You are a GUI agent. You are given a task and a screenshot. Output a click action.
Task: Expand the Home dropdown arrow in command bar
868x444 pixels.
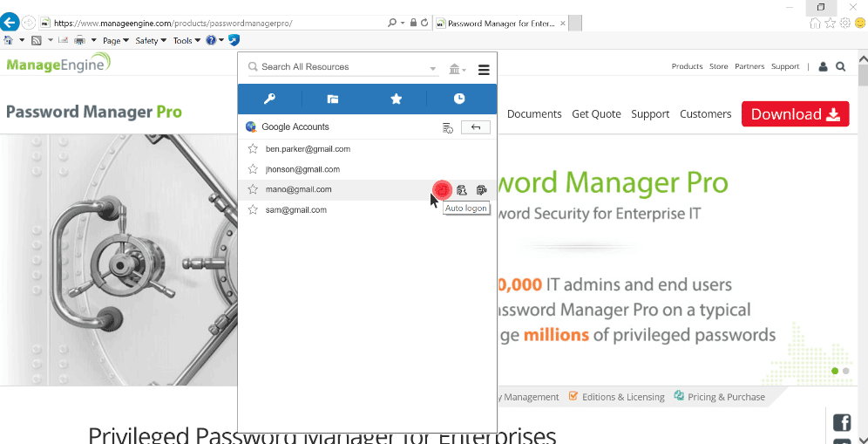tap(22, 40)
